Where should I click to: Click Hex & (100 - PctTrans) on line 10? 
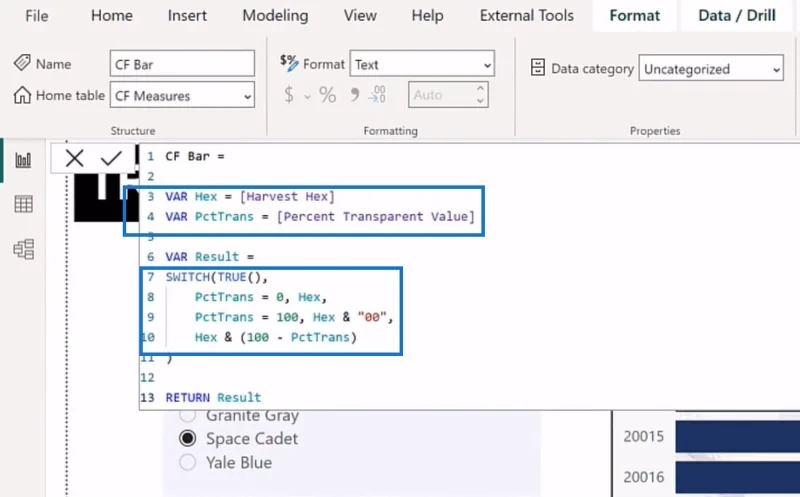tap(276, 337)
